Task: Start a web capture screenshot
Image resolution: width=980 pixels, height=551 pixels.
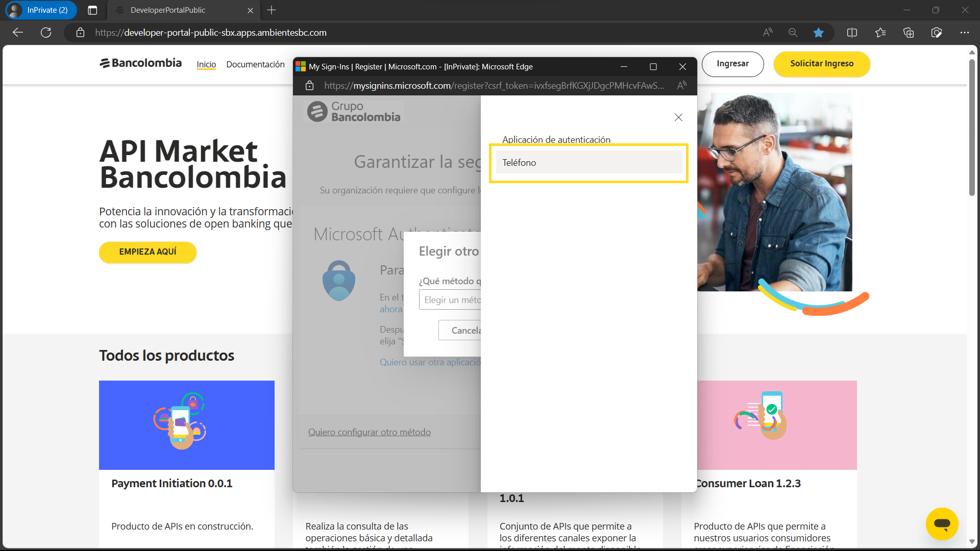Action: [937, 32]
